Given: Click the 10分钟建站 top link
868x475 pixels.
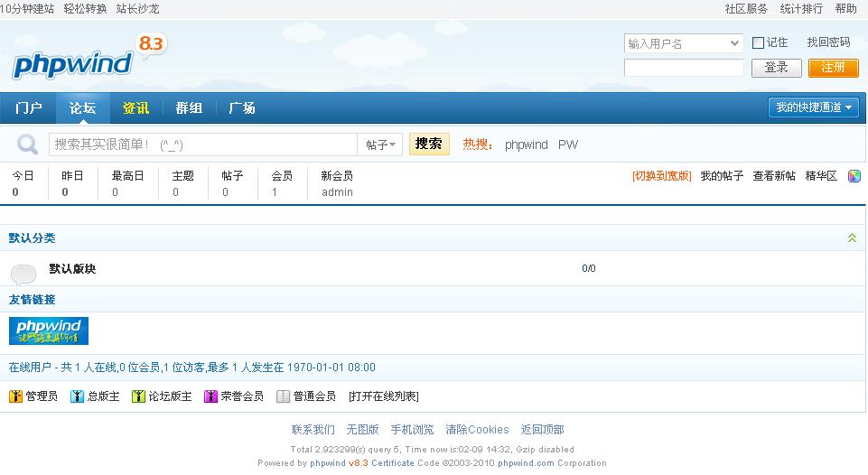Looking at the screenshot, I should pos(27,9).
